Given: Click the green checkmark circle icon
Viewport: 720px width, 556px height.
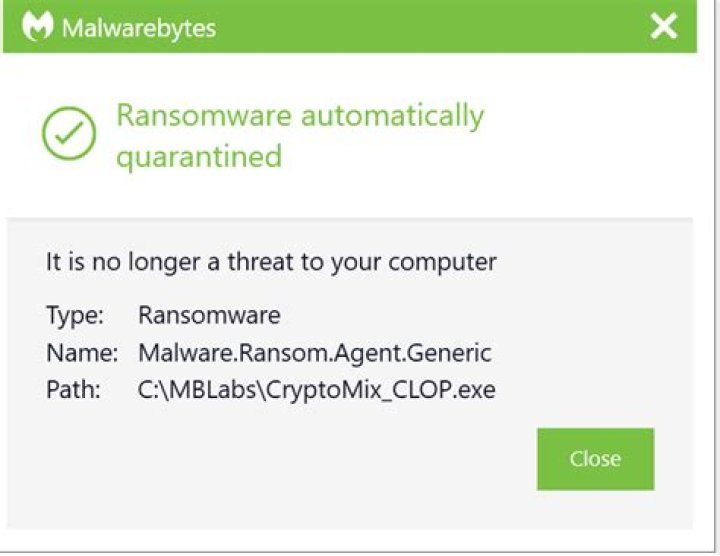Looking at the screenshot, I should (x=69, y=134).
